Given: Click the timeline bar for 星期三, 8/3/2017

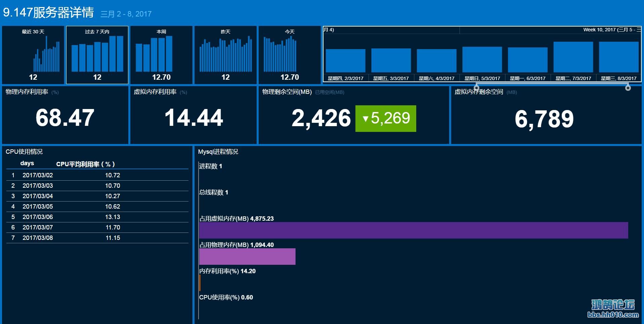Looking at the screenshot, I should point(619,57).
